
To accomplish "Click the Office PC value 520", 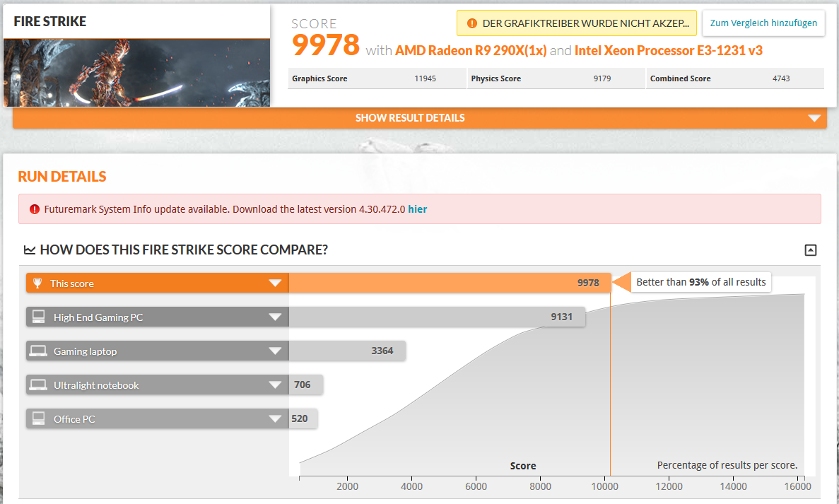I will 300,418.
